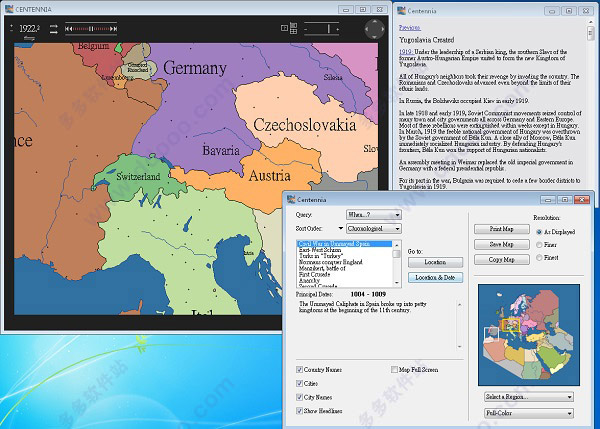Screen dimensions: 600x429
Task: Pan map down with navigation pad
Action: [375, 36]
